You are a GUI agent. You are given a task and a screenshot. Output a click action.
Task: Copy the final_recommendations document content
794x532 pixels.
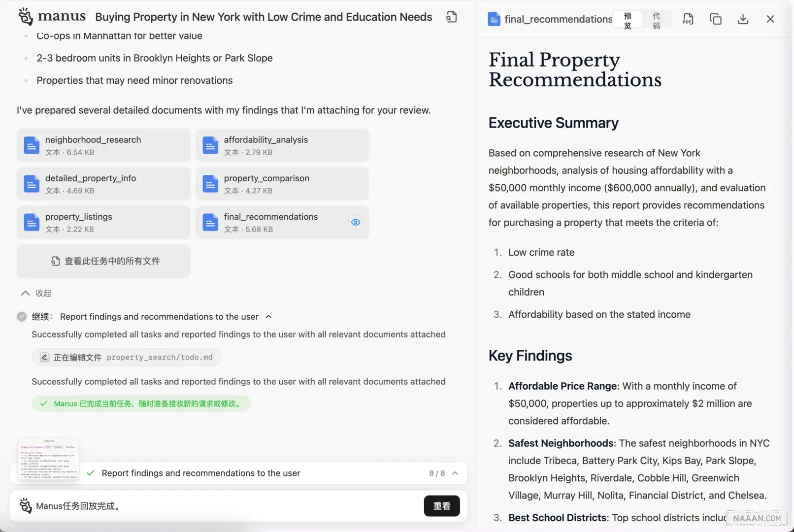point(715,19)
